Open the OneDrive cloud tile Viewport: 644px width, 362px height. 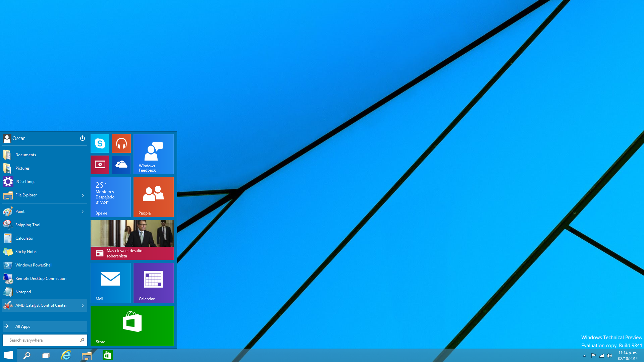(121, 165)
